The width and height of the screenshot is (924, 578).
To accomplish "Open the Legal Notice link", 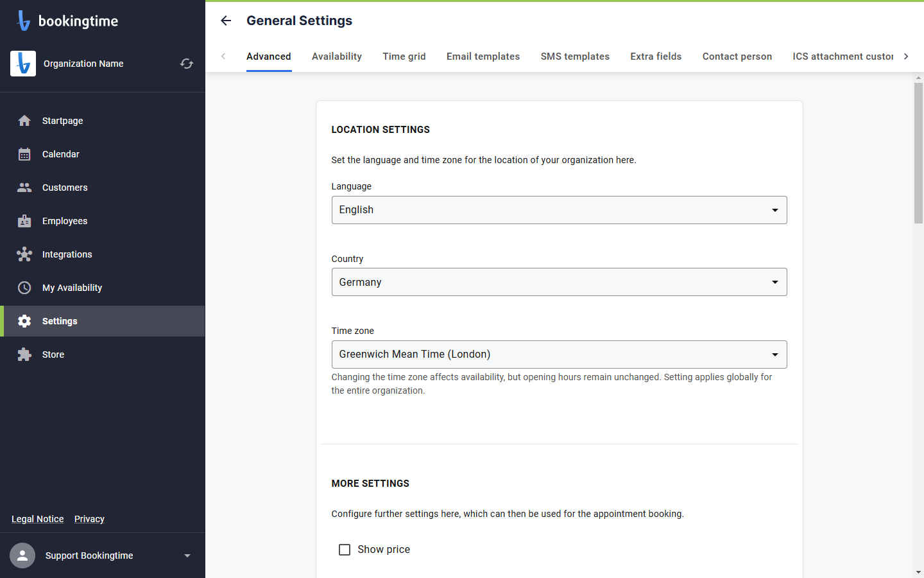I will click(x=38, y=519).
